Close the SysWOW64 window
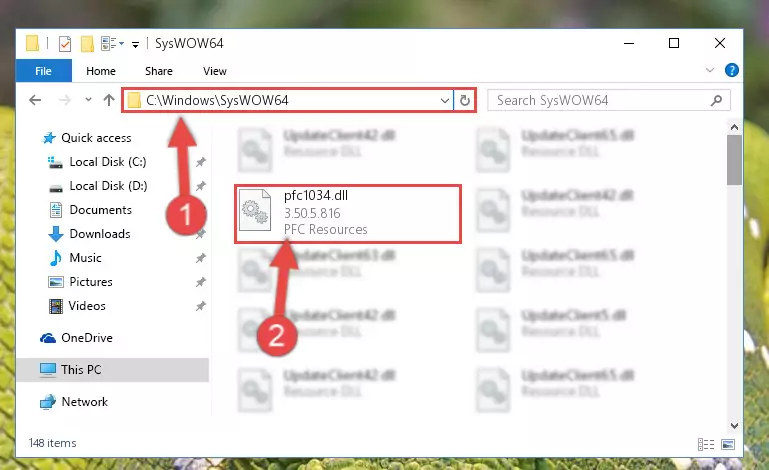769x470 pixels. [x=719, y=43]
